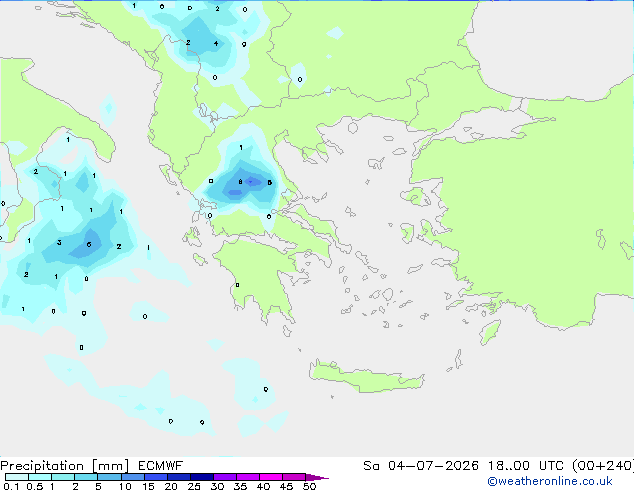Click the 40–45 mm bright magenta swatch

tap(271, 477)
